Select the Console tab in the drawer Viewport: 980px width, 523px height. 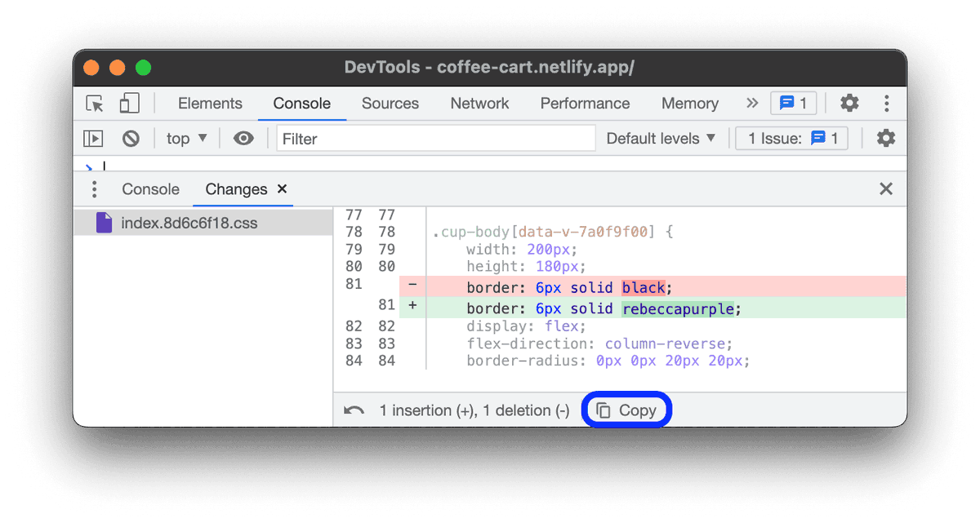click(150, 189)
